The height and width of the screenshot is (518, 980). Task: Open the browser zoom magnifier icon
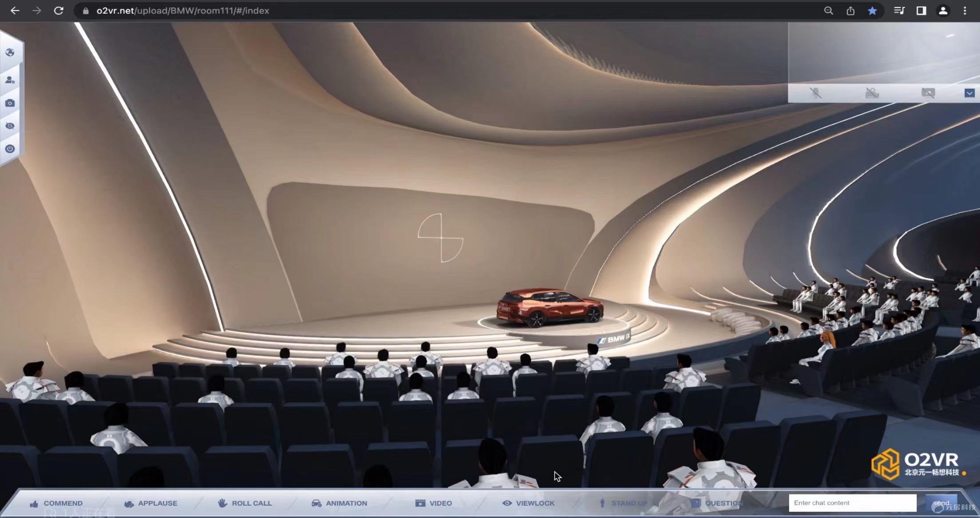tap(828, 11)
